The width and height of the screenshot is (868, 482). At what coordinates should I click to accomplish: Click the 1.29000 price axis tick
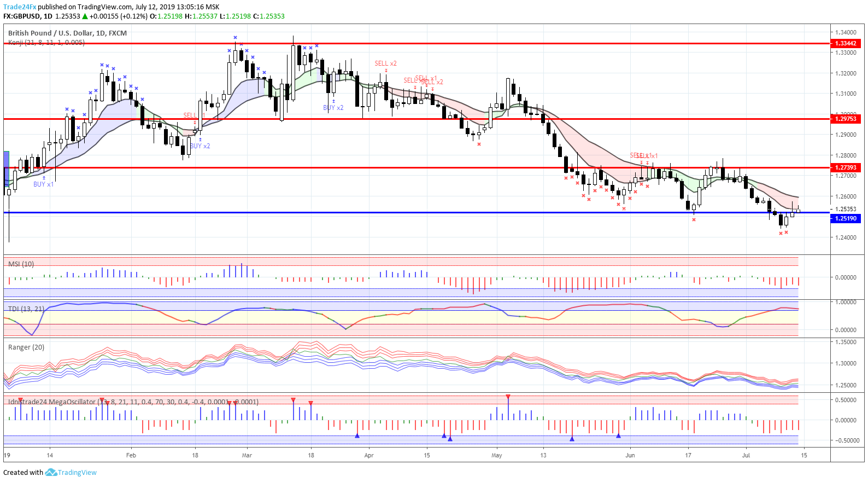[846, 135]
